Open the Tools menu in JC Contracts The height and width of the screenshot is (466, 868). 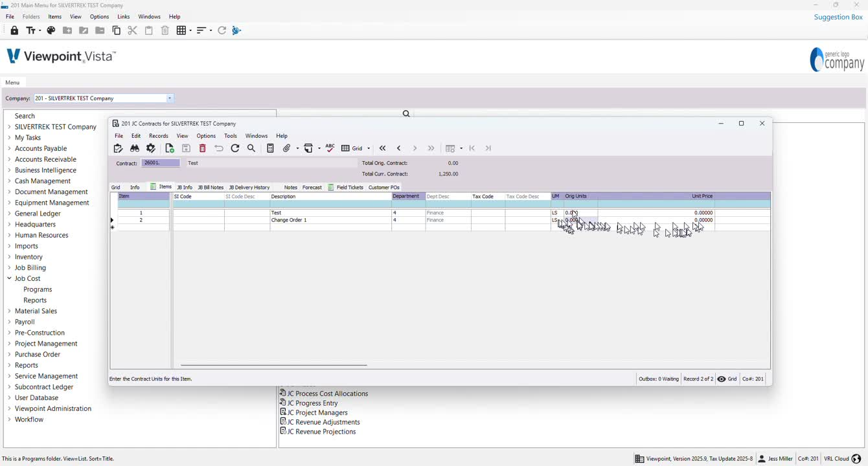(231, 136)
